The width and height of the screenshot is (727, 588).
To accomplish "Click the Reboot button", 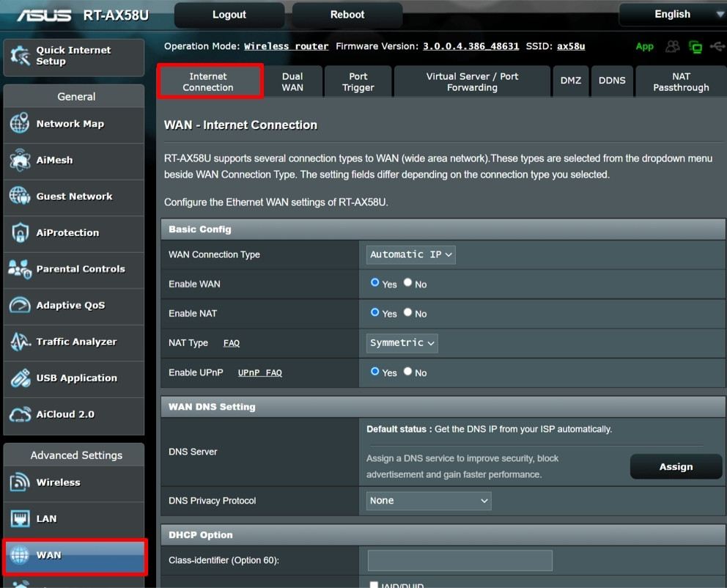I will [x=347, y=15].
